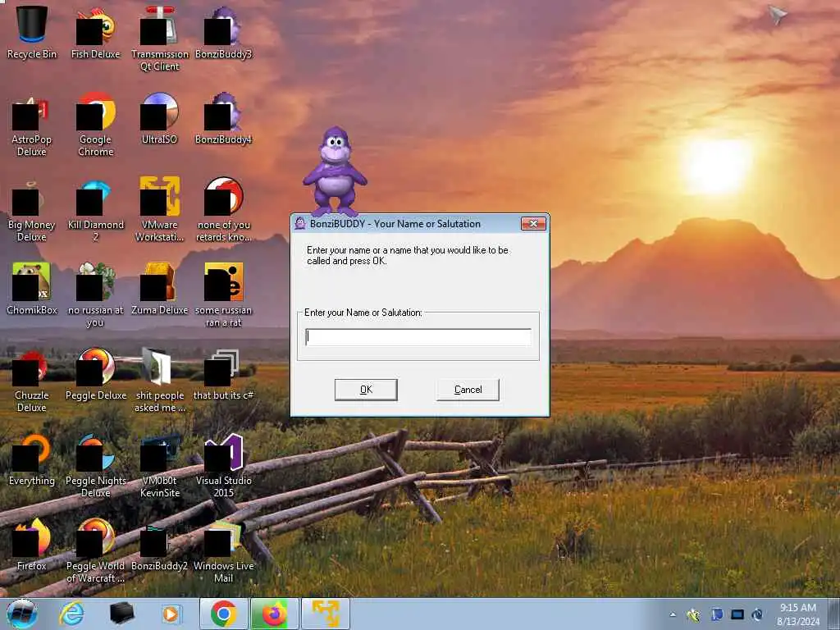
Task: Click the BonziBUDDY dialog title bar icon
Action: [x=300, y=223]
